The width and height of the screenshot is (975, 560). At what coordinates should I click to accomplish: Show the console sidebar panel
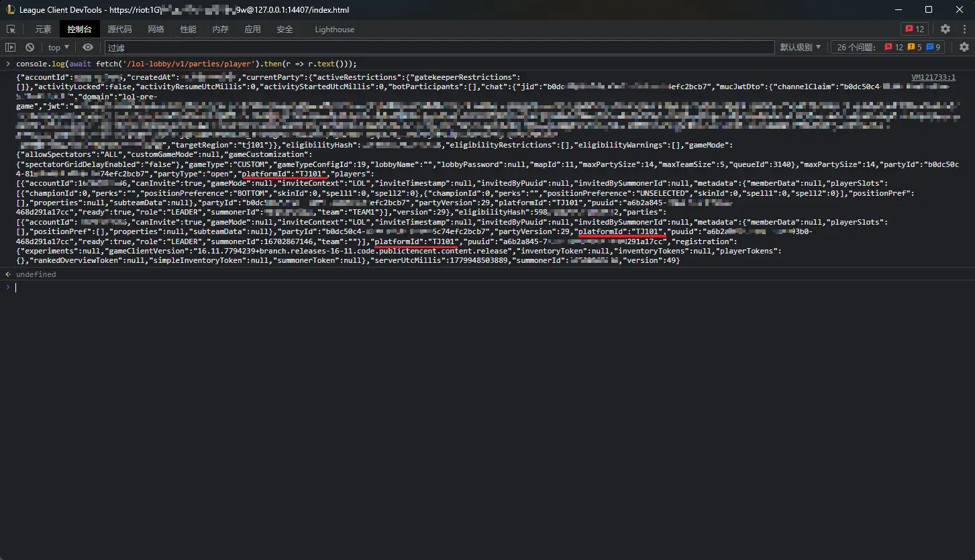point(10,48)
